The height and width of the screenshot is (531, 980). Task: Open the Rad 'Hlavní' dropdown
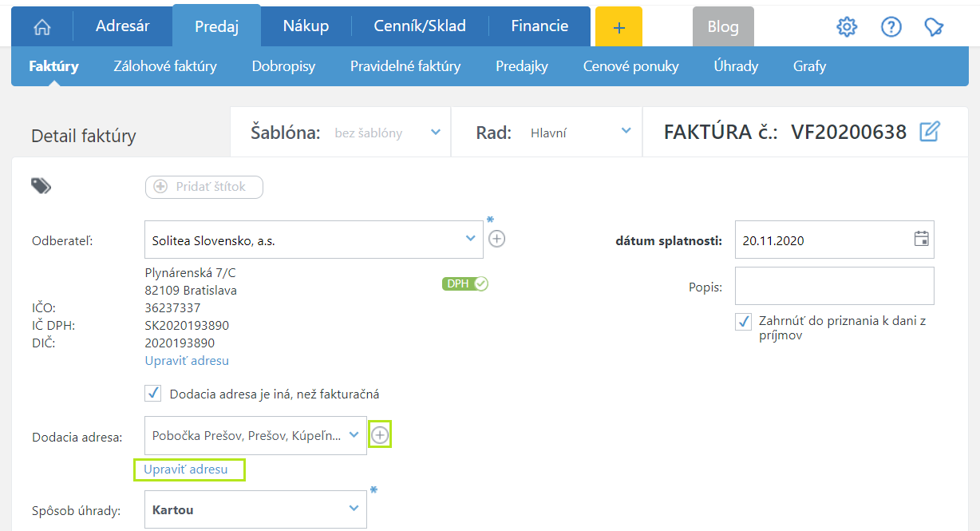(626, 131)
